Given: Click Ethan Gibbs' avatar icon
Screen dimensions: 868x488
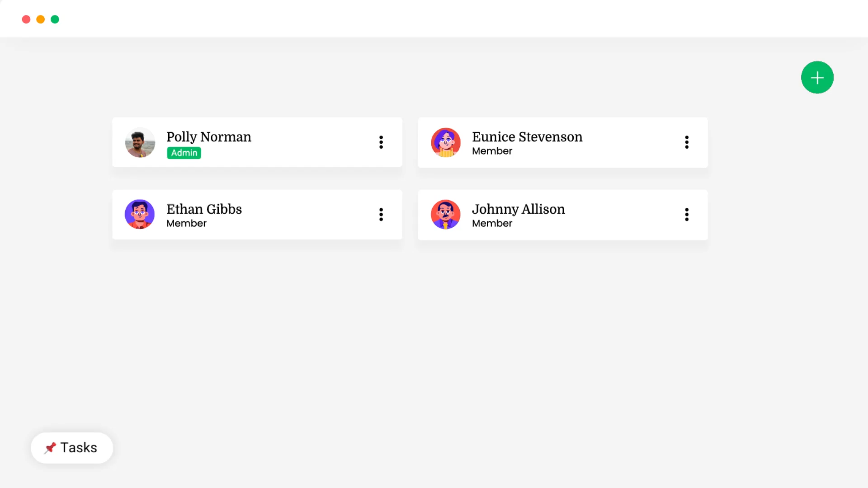Looking at the screenshot, I should pos(140,214).
